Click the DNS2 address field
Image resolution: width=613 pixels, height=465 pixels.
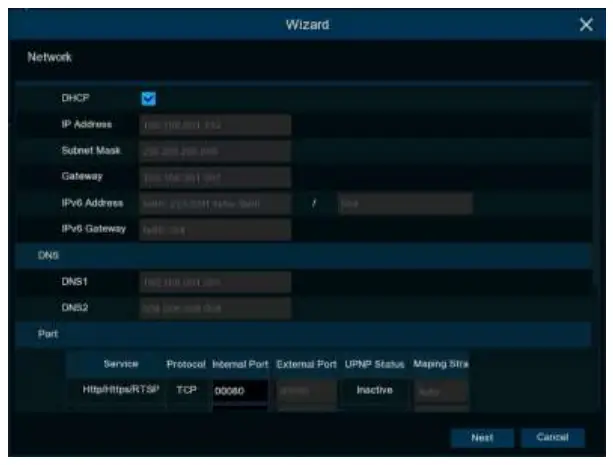(215, 308)
